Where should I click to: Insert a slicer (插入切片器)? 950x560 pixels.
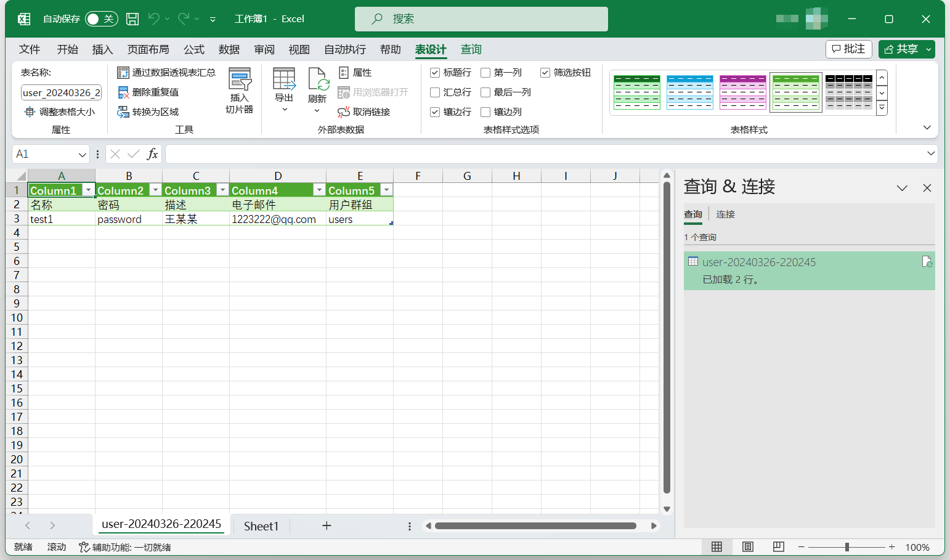(x=239, y=91)
